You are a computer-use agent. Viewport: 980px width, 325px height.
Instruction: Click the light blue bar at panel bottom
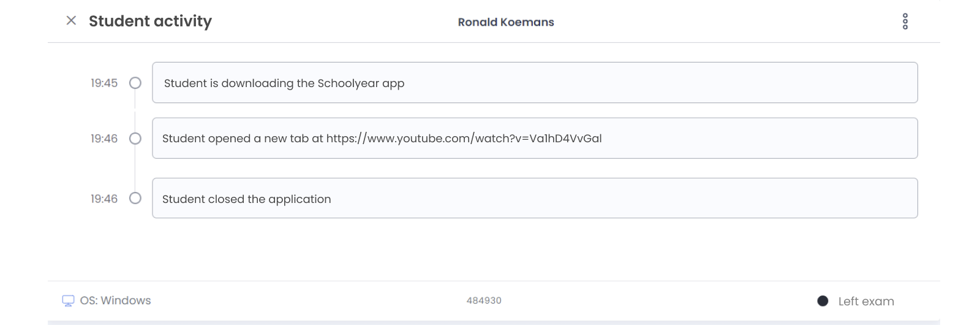pyautogui.click(x=494, y=322)
